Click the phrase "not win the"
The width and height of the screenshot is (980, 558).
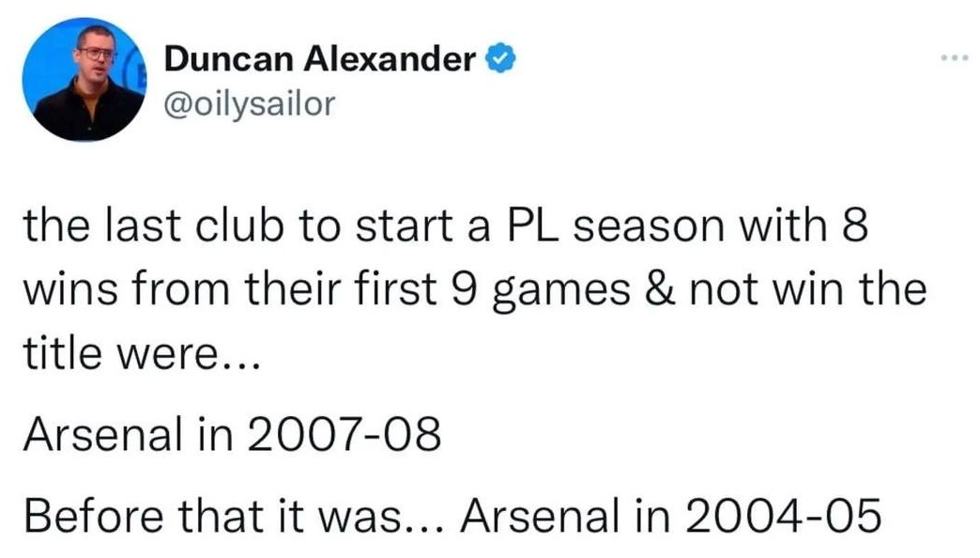[x=807, y=289]
